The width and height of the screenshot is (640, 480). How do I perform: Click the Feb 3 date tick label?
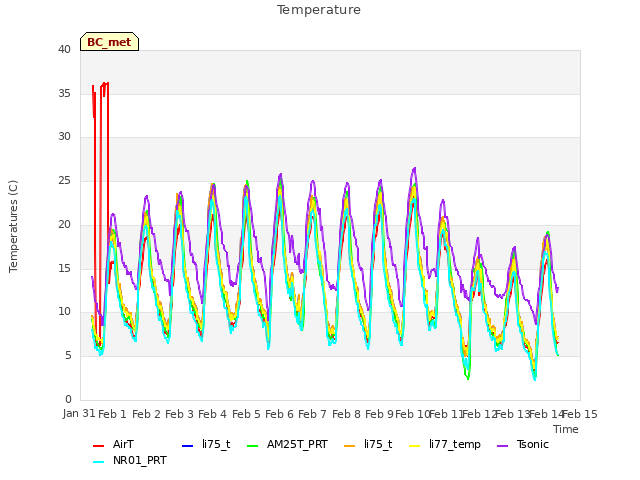[x=180, y=414]
